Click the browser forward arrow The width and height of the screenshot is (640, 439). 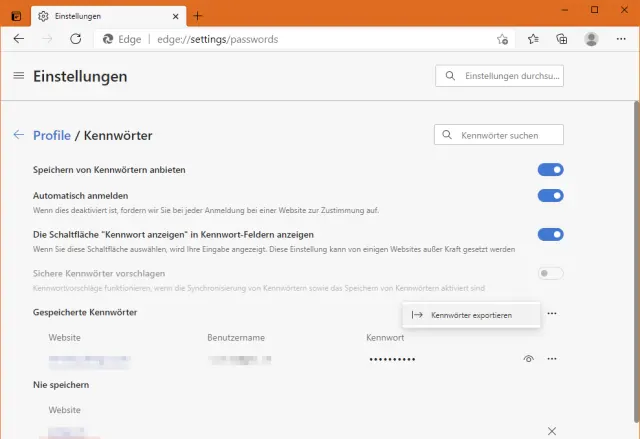[47, 39]
